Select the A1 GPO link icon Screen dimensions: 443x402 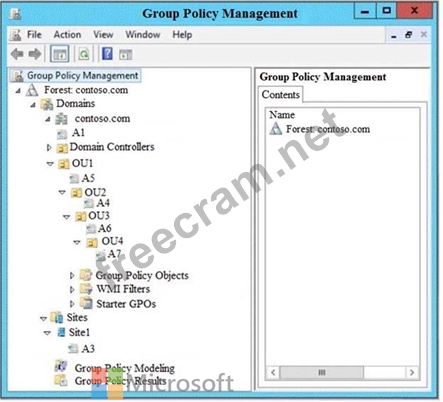pyautogui.click(x=62, y=134)
